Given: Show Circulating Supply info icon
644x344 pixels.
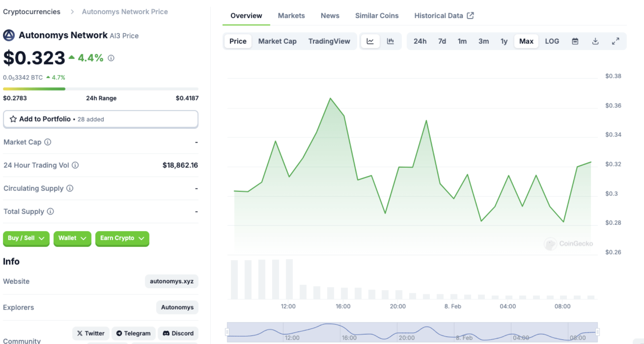Looking at the screenshot, I should coord(70,188).
